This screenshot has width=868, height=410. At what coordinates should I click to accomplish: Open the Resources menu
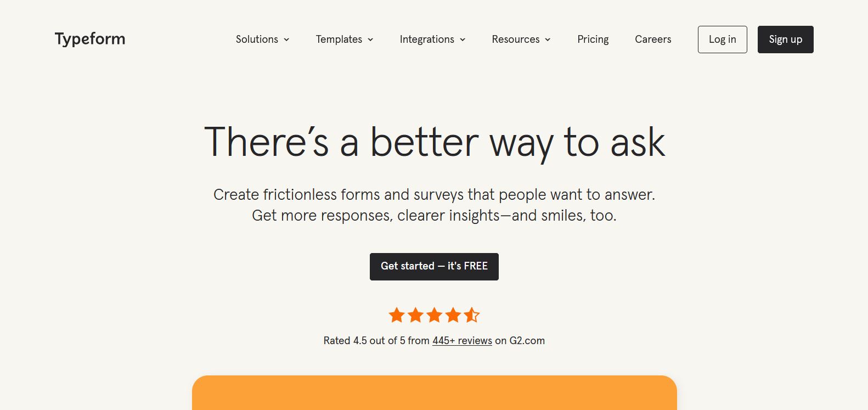(516, 40)
